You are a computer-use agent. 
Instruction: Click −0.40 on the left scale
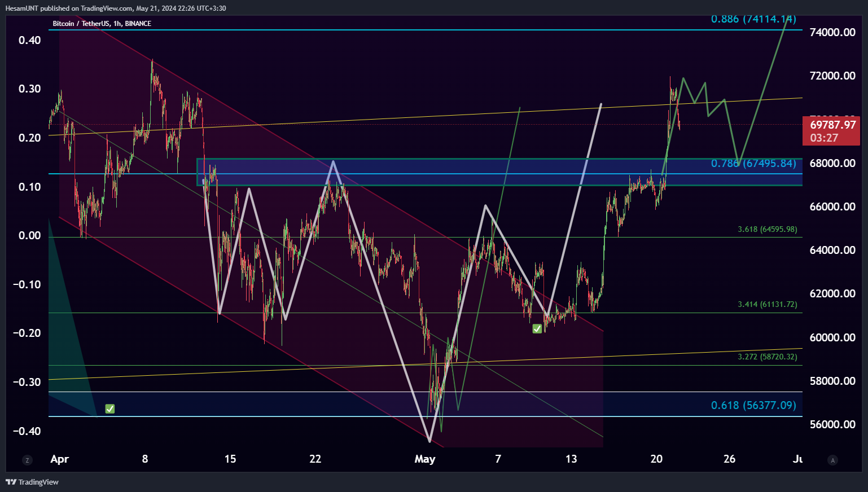[x=27, y=431]
